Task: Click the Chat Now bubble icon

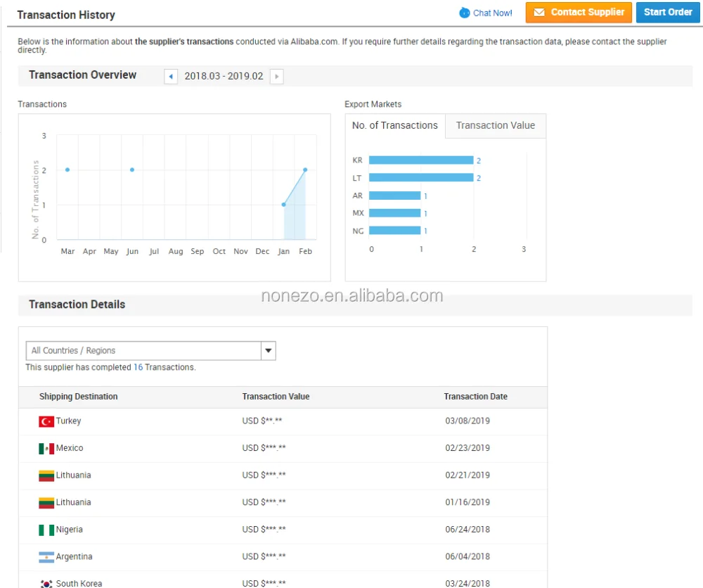Action: tap(465, 13)
